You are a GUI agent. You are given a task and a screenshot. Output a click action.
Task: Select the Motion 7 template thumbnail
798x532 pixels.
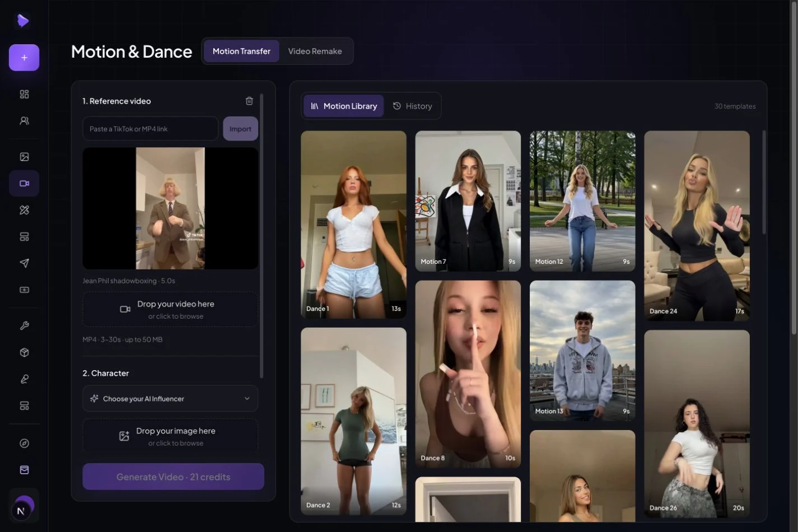468,201
